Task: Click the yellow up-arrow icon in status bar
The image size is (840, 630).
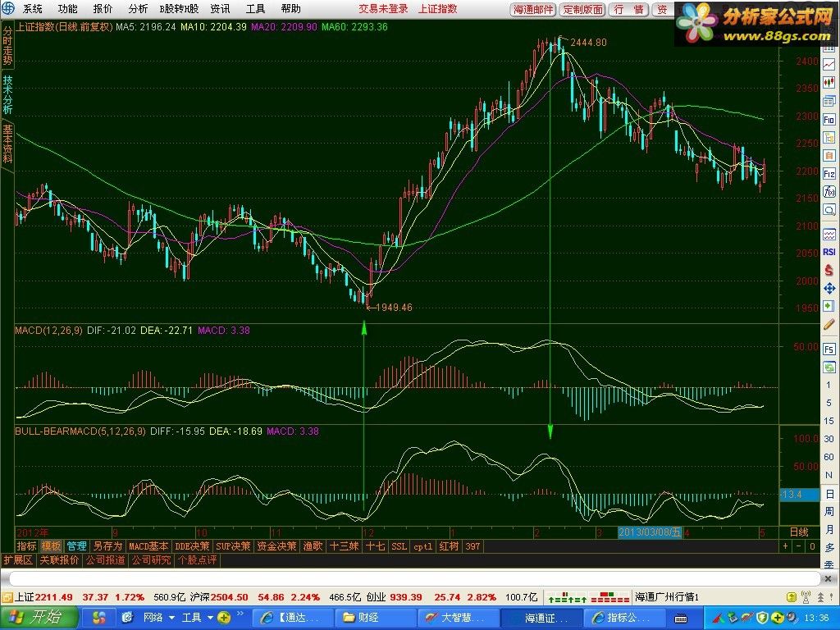Action: tap(792, 597)
